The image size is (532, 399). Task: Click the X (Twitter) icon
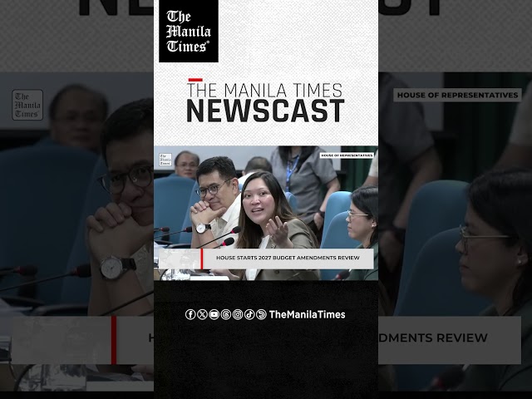click(x=202, y=314)
